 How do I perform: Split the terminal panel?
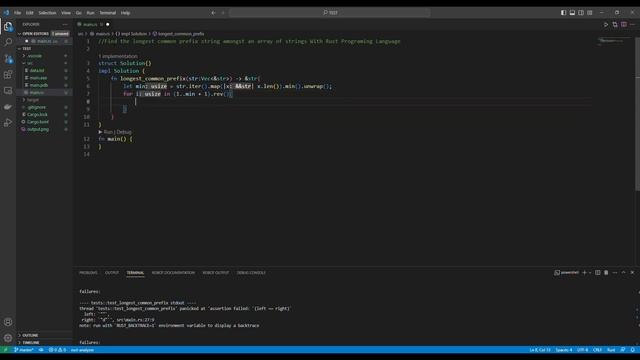pyautogui.click(x=598, y=273)
